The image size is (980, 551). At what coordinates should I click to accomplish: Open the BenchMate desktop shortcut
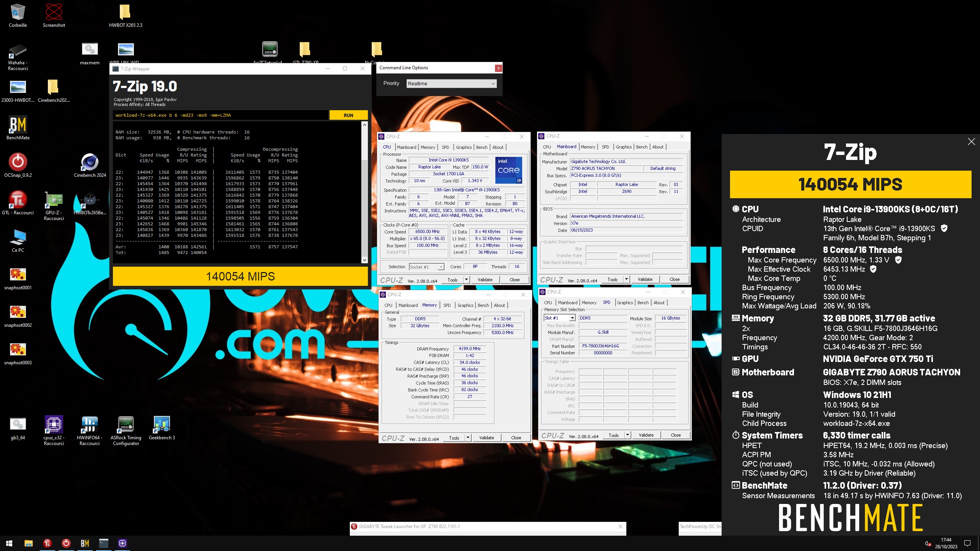(x=18, y=128)
